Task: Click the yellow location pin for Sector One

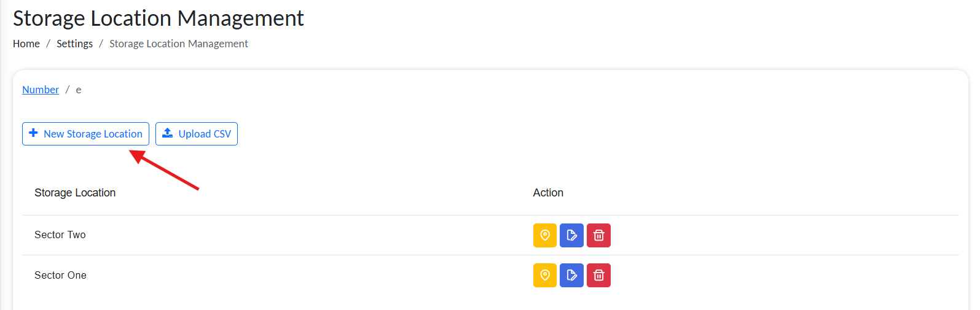Action: point(544,275)
